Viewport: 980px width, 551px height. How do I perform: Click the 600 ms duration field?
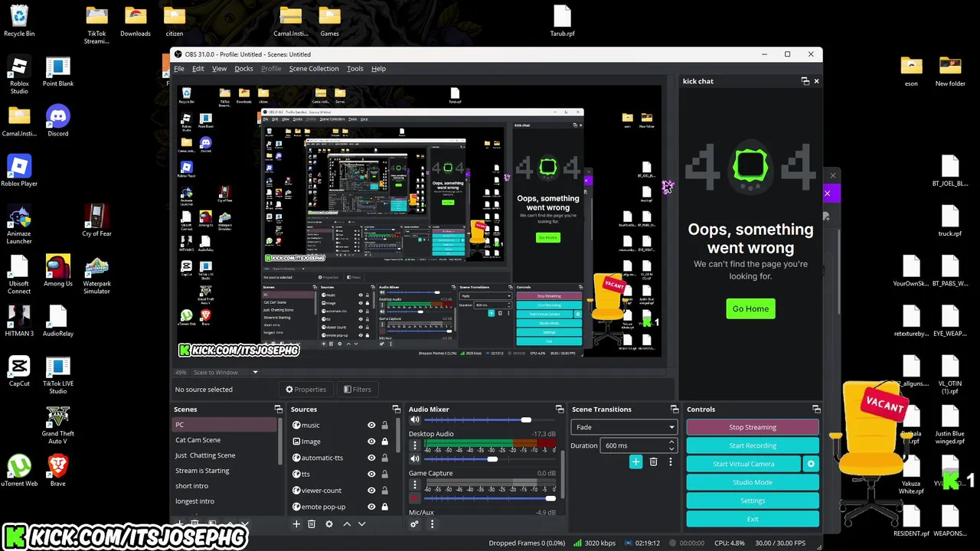pyautogui.click(x=634, y=445)
